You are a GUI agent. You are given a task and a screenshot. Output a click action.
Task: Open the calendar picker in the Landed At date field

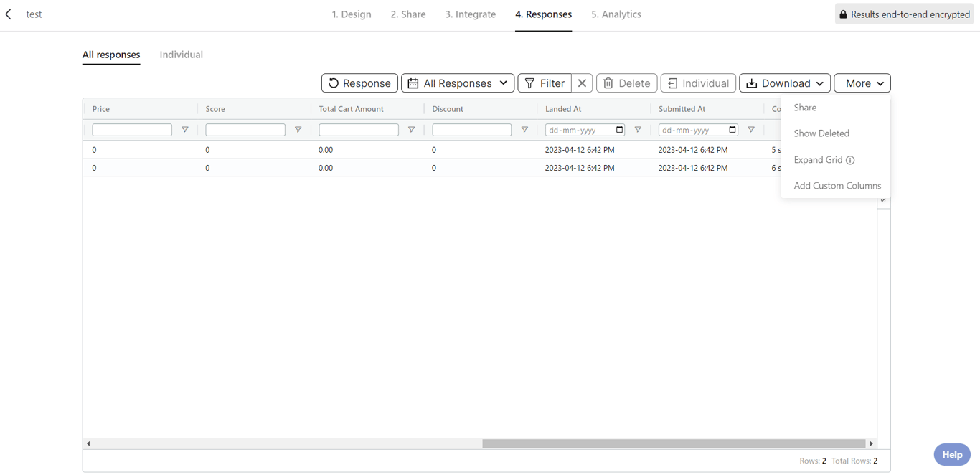click(620, 130)
